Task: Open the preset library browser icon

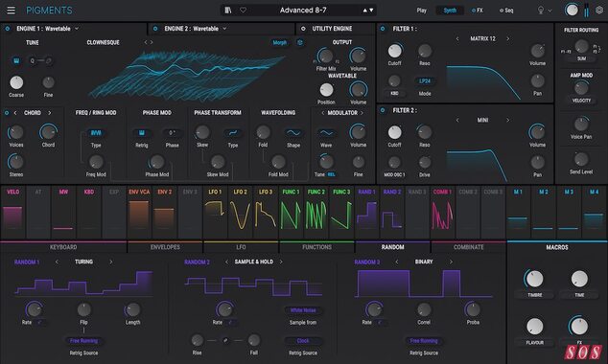Action: [x=228, y=11]
